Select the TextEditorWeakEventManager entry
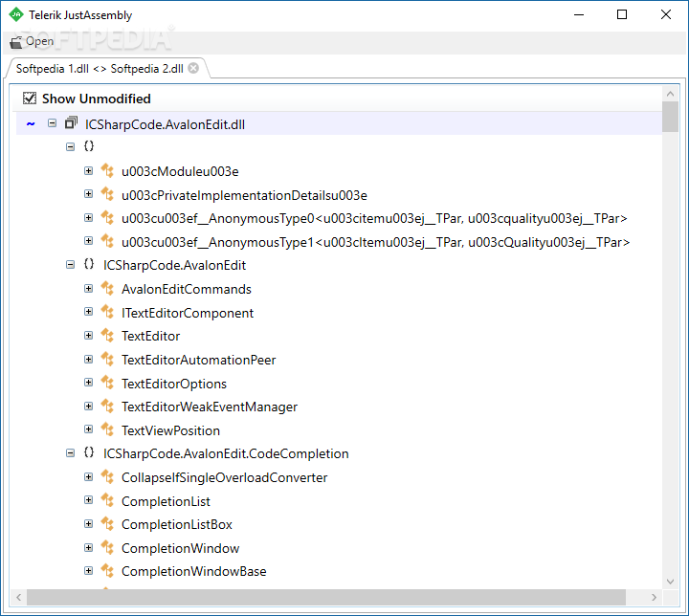 coord(210,407)
